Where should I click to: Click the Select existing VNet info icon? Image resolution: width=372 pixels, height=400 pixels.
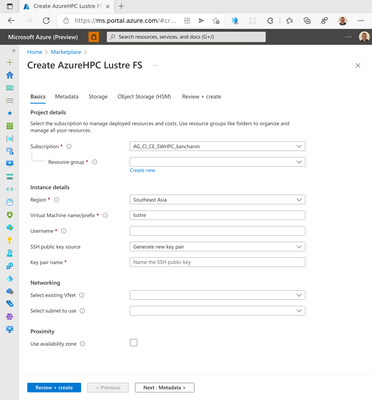point(82,295)
